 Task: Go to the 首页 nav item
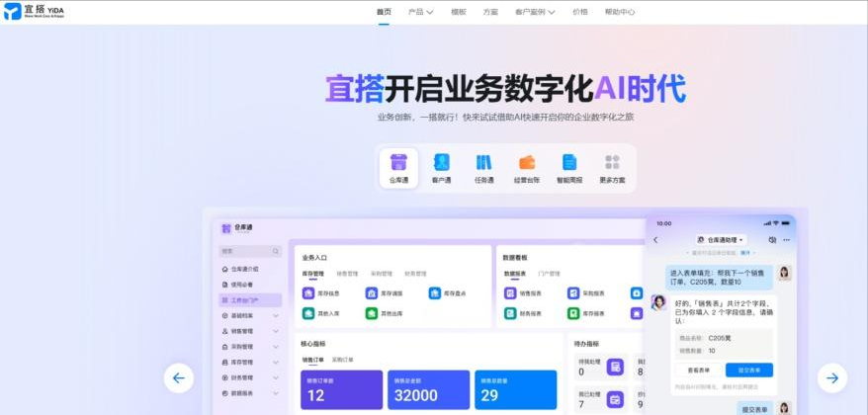tap(384, 12)
